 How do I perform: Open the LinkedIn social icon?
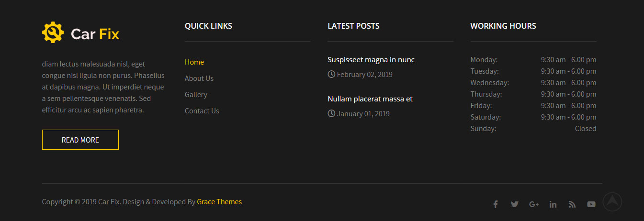(553, 204)
